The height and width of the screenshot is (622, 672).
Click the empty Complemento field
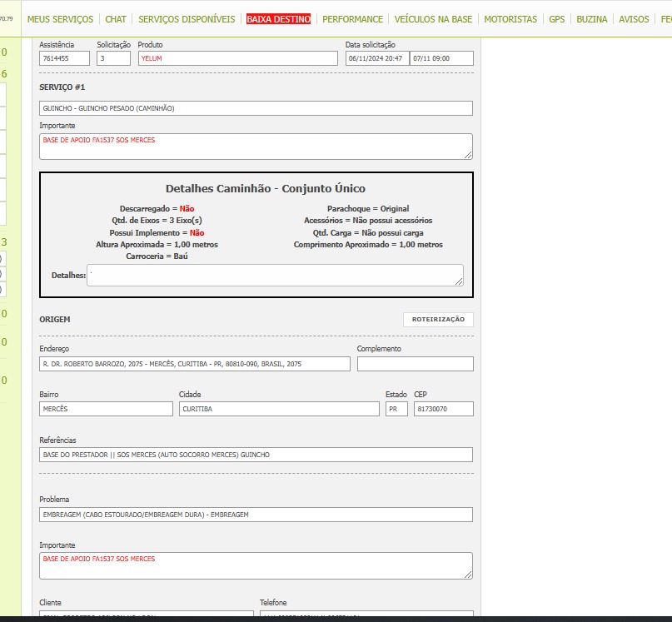[x=415, y=365]
